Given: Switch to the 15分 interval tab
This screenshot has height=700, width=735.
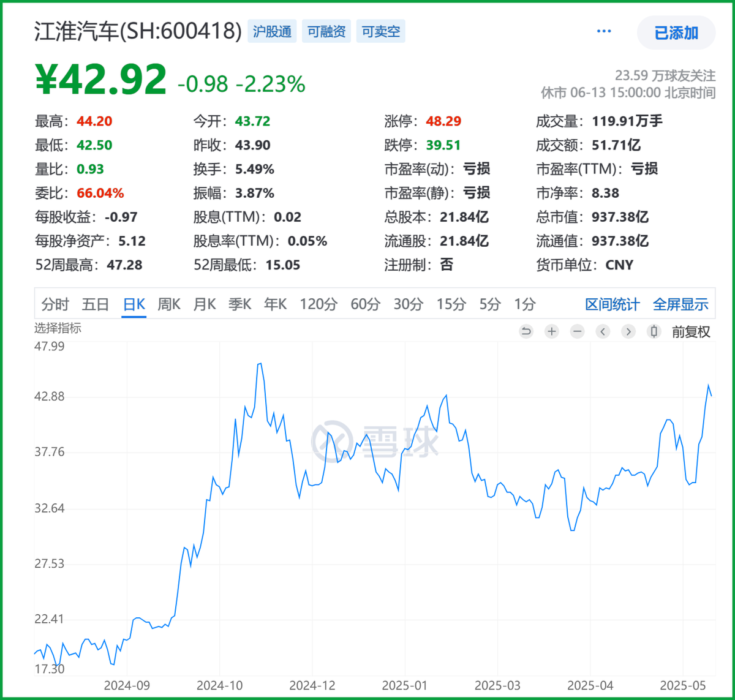Looking at the screenshot, I should tap(451, 304).
